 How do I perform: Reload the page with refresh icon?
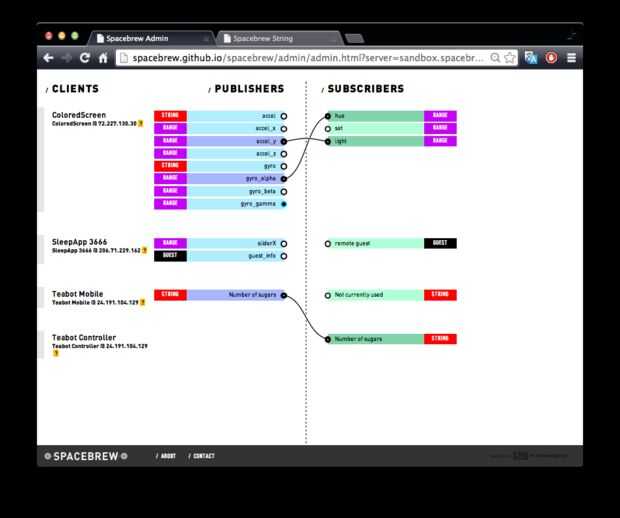tap(85, 58)
